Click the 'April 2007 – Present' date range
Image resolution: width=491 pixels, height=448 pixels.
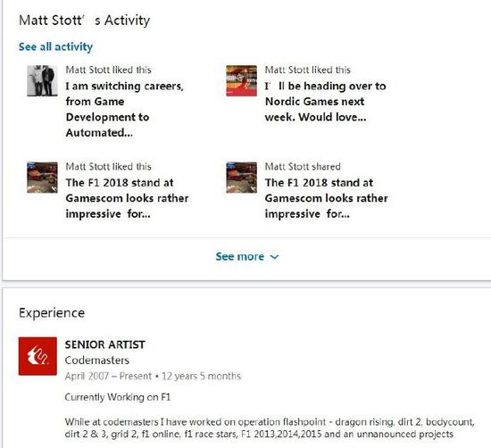click(108, 376)
